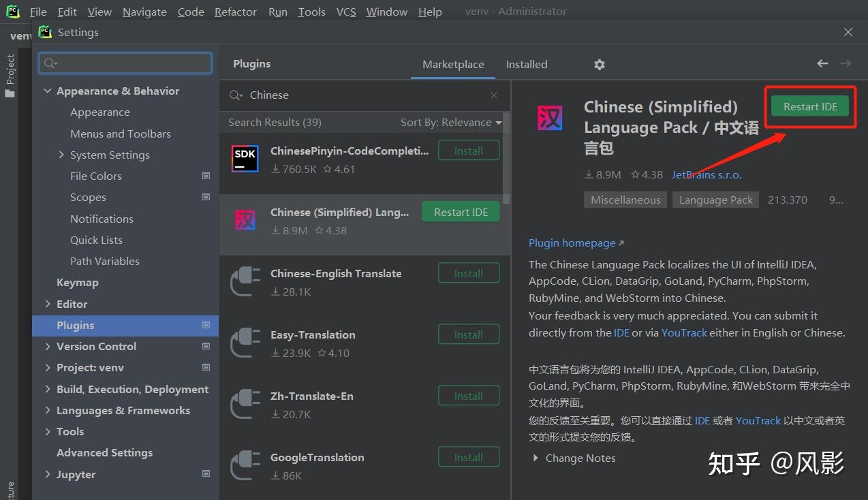Expand the Version Control tree item
Viewport: 868px width, 500px height.
pyautogui.click(x=47, y=346)
